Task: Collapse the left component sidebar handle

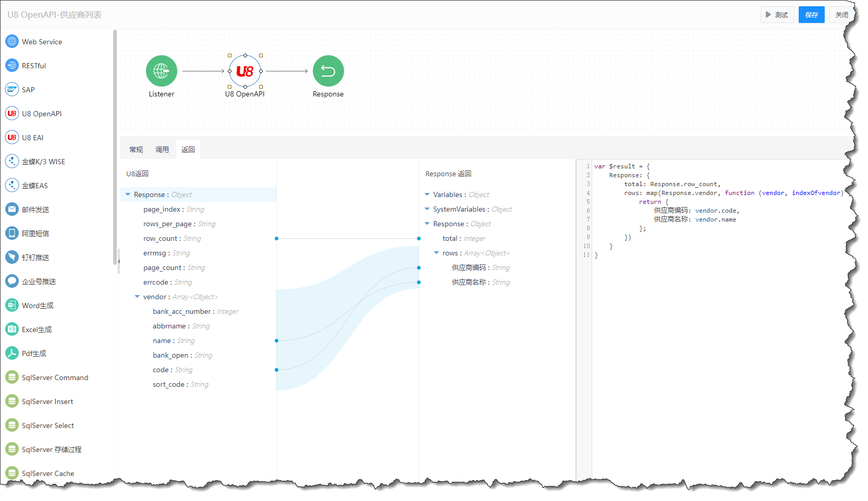Action: tap(119, 261)
